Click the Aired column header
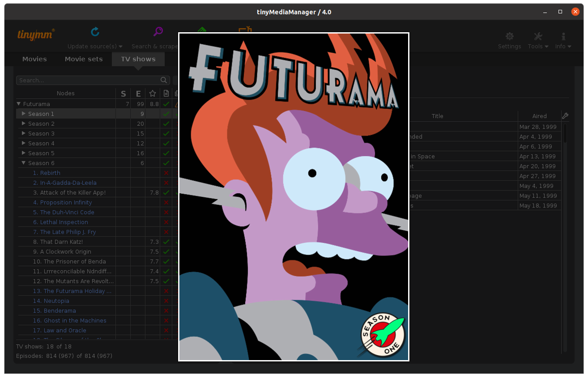The width and height of the screenshot is (588, 378). [539, 116]
